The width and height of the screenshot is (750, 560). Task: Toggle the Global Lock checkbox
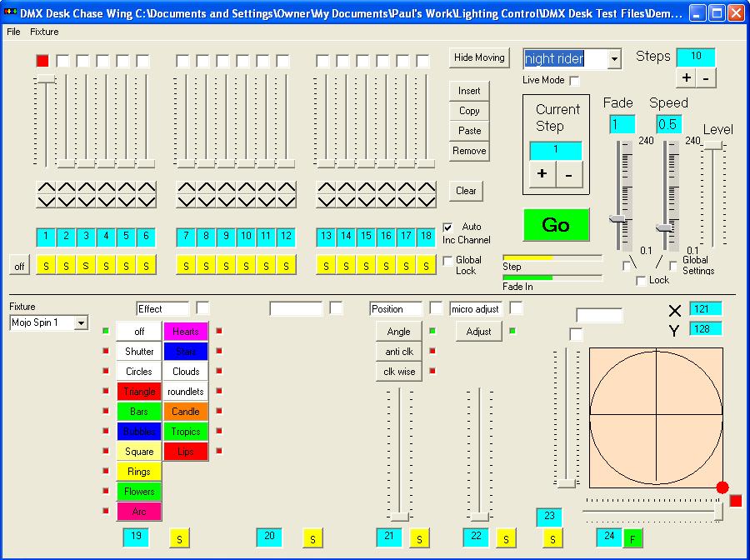[x=448, y=261]
